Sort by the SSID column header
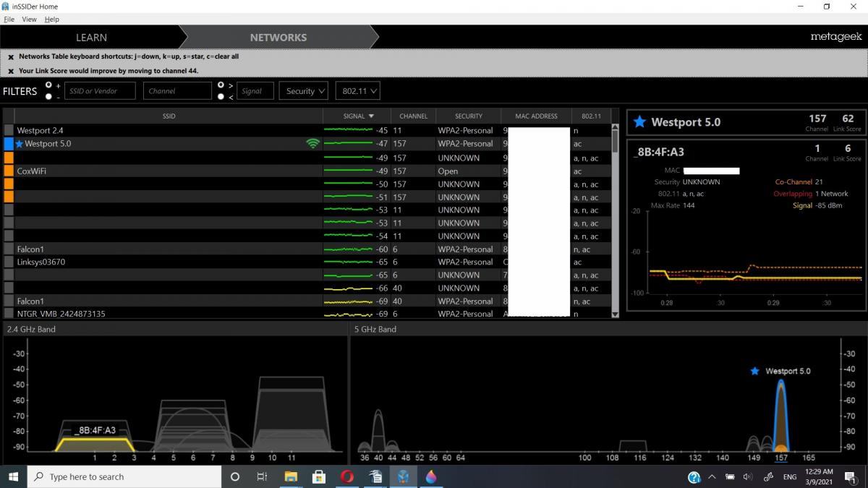868x488 pixels. click(169, 116)
